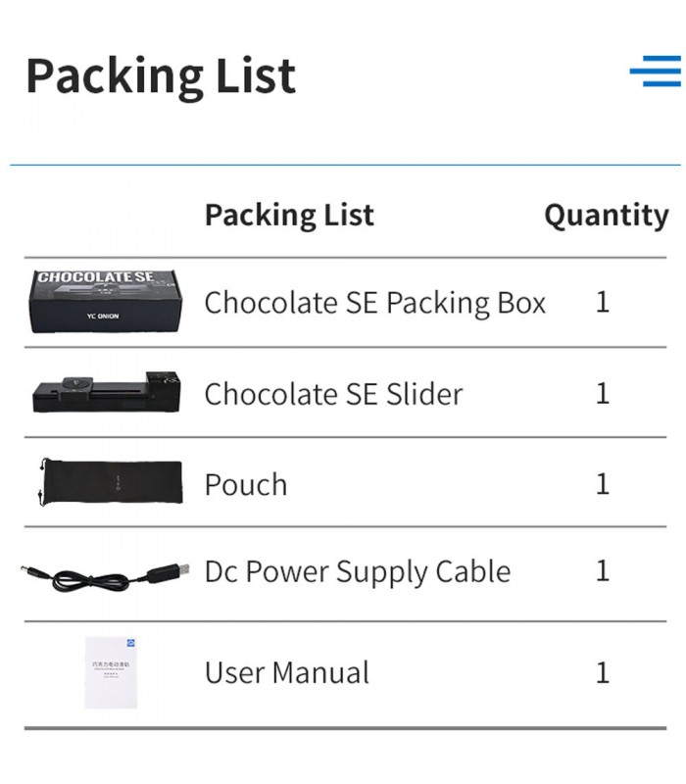
Task: Click the quantity value for Pouch
Action: (x=603, y=483)
